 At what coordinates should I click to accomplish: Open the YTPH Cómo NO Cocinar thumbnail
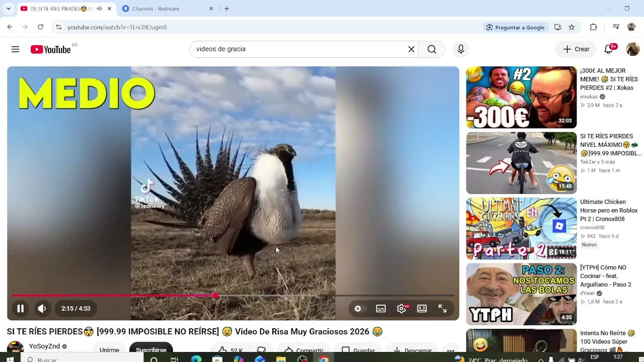pos(521,294)
